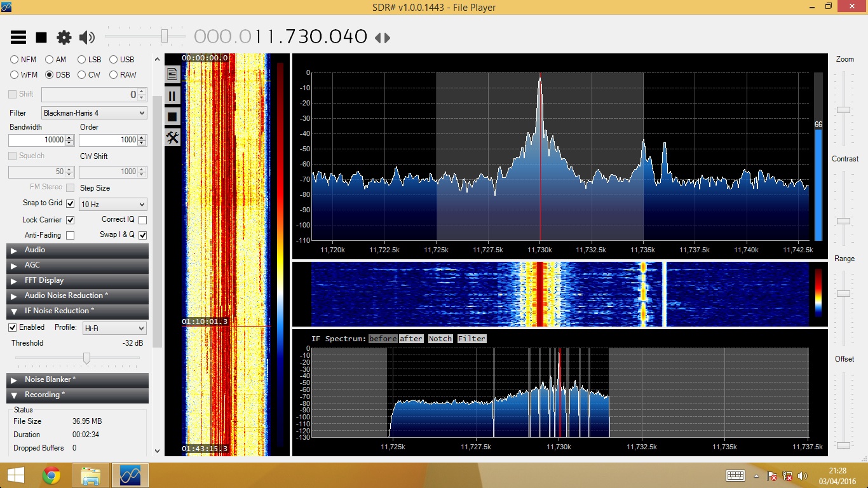Click the taskbar clock 21:28
868x488 pixels.
[837, 470]
